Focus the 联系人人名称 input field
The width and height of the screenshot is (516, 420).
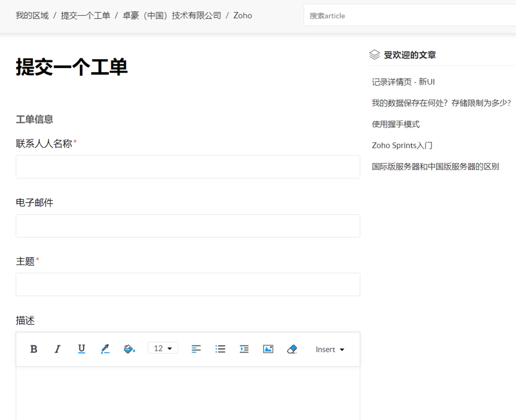tap(188, 167)
